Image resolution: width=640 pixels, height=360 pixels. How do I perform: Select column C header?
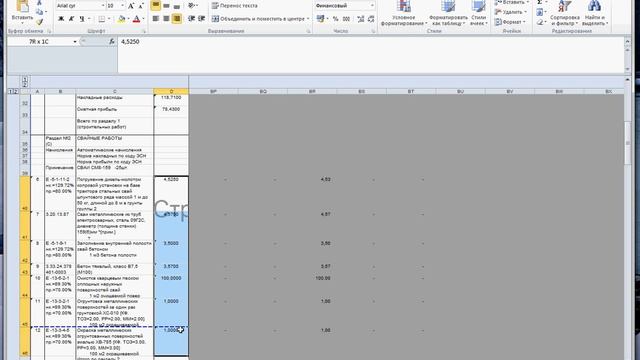[x=114, y=91]
